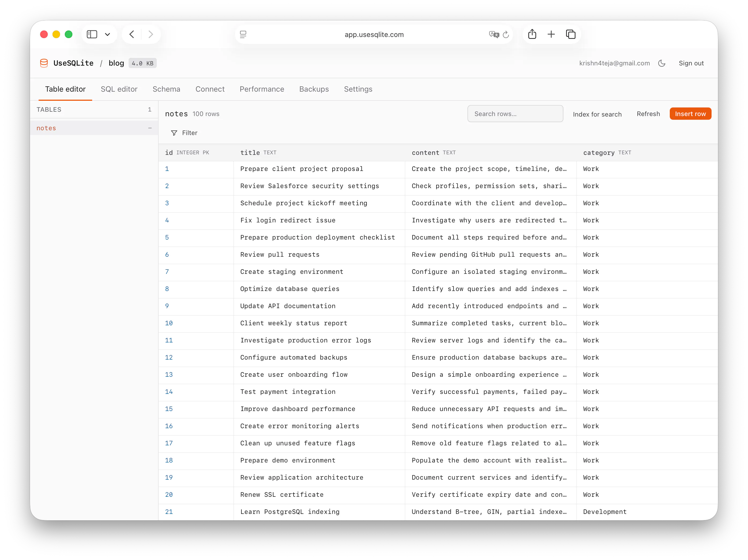Click the 4.0 KB database size badge
The width and height of the screenshot is (748, 560).
142,63
